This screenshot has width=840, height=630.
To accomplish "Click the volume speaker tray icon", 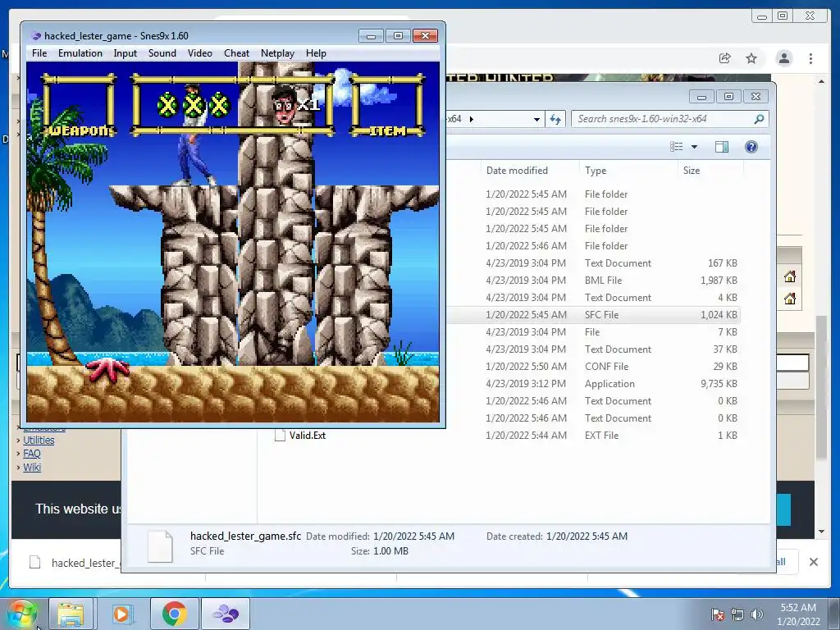I will (756, 614).
